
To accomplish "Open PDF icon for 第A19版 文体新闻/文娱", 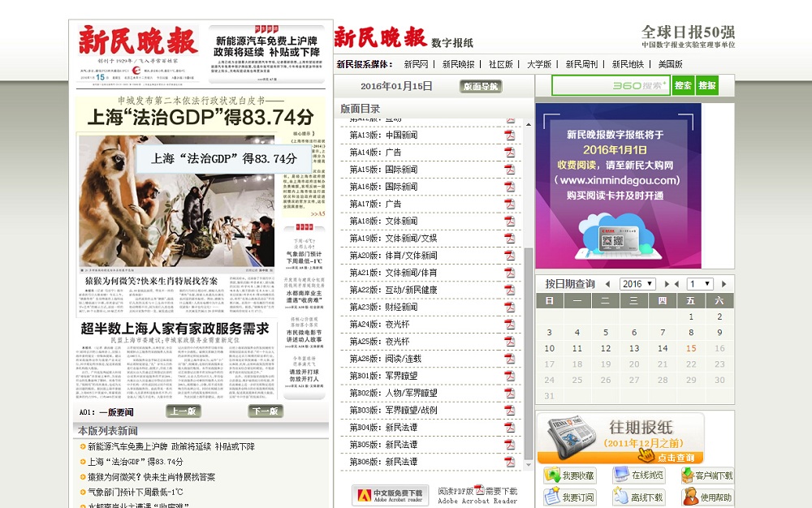I will pos(510,238).
